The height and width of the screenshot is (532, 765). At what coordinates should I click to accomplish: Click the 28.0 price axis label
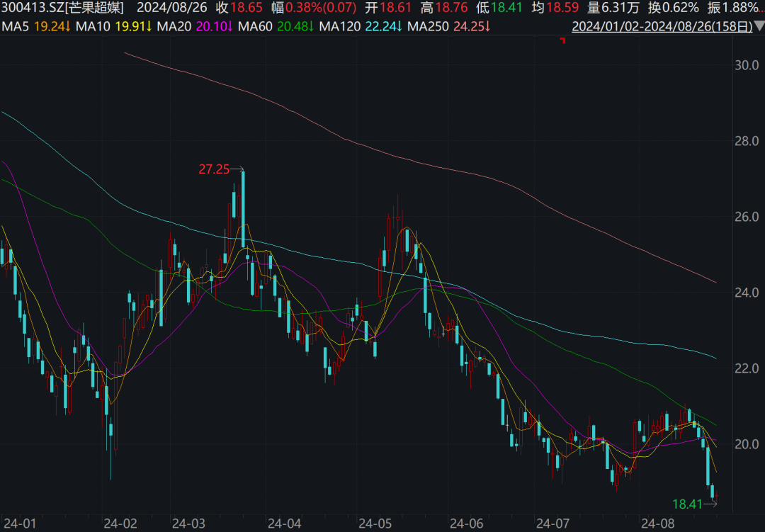tap(747, 141)
